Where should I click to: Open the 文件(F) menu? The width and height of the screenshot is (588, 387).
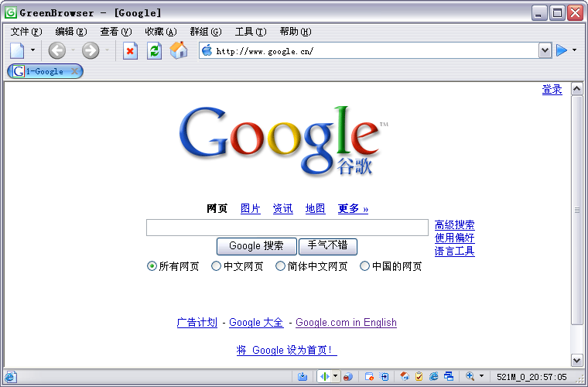click(x=26, y=32)
